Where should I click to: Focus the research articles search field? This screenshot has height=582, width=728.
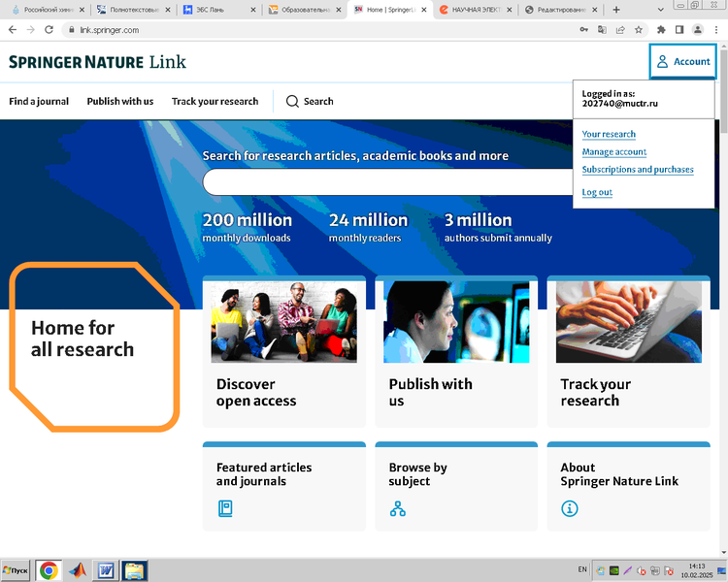click(387, 182)
